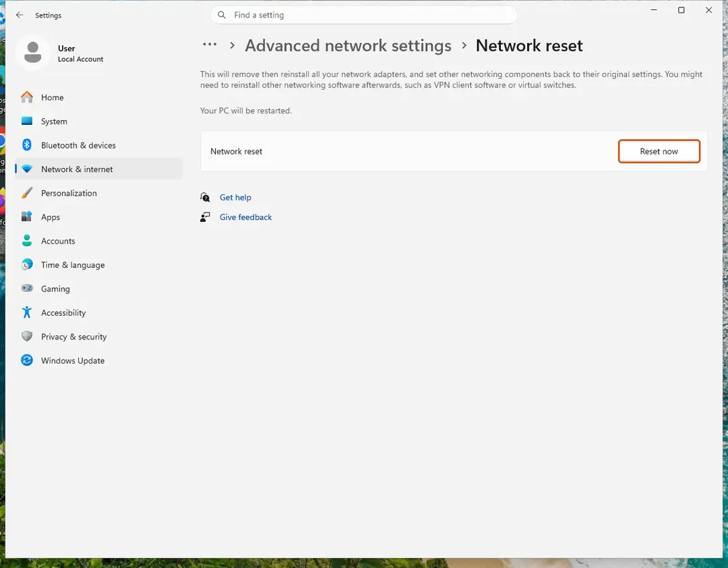Select the Network & internet Wi-Fi icon
The image size is (728, 568).
click(x=27, y=169)
